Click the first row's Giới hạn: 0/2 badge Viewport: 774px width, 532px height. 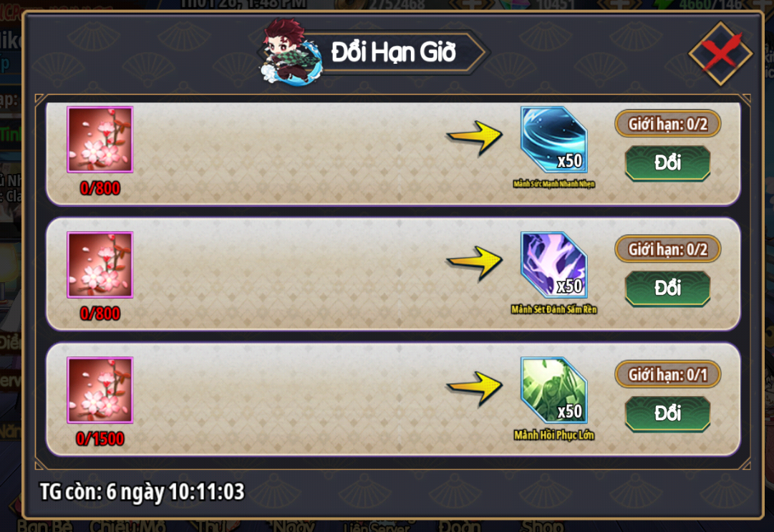[x=667, y=124]
